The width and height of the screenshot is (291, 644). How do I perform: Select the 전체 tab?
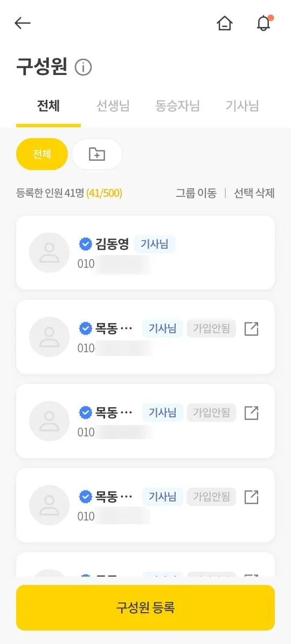[x=48, y=106]
